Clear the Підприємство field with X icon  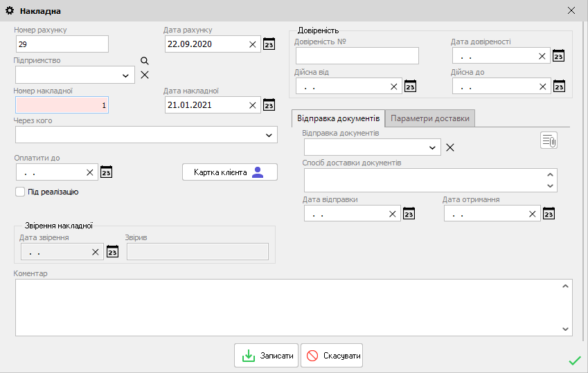(x=145, y=75)
